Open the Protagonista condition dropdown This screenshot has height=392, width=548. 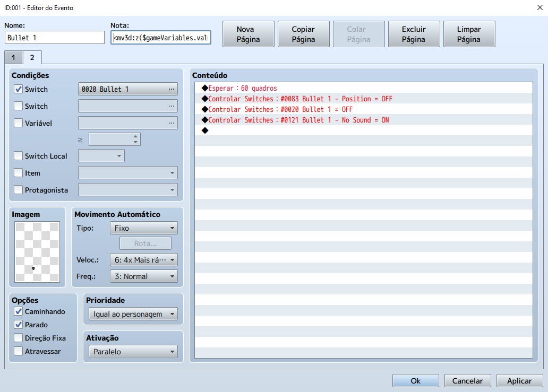pyautogui.click(x=128, y=190)
